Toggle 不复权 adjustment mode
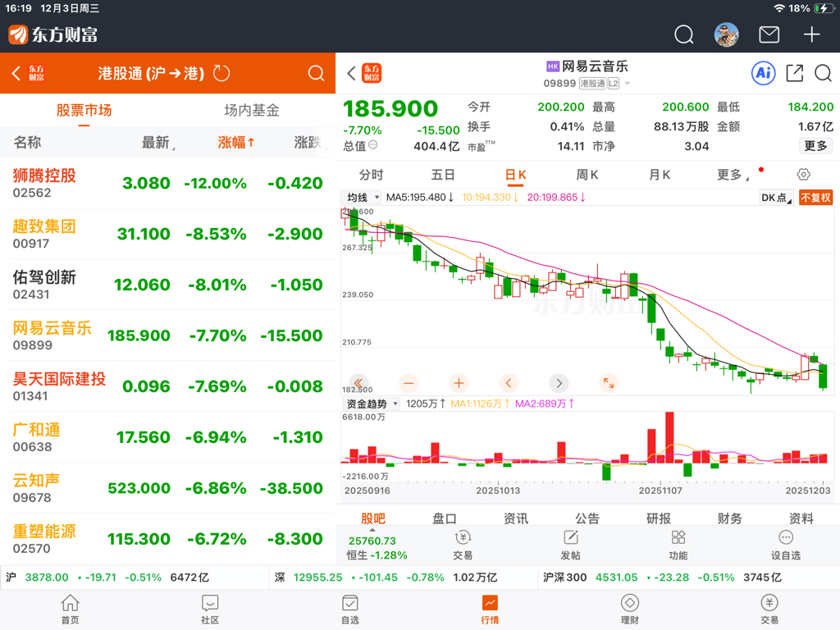 (815, 198)
